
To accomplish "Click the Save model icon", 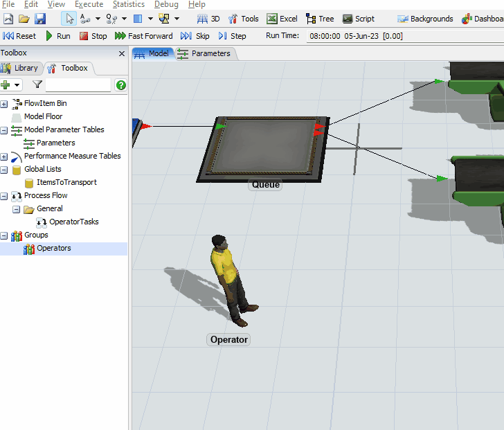I will point(40,19).
